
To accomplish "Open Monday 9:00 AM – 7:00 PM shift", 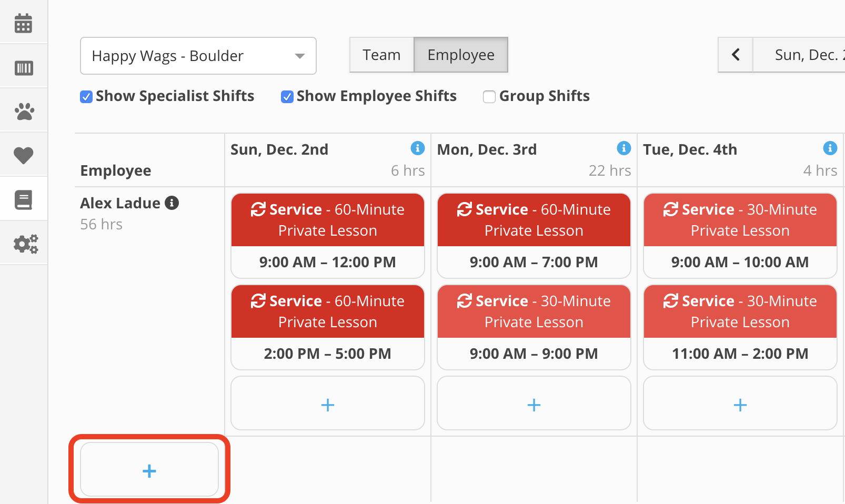I will 534,236.
